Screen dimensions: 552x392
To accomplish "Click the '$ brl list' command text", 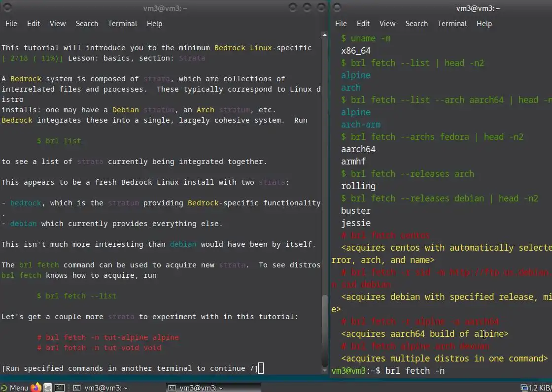I will pos(59,141).
